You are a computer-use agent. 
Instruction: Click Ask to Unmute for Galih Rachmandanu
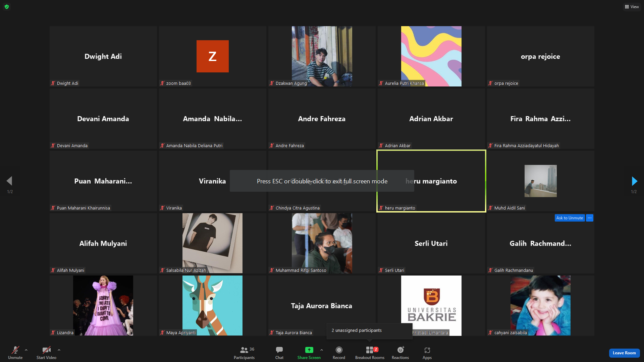[x=570, y=218]
